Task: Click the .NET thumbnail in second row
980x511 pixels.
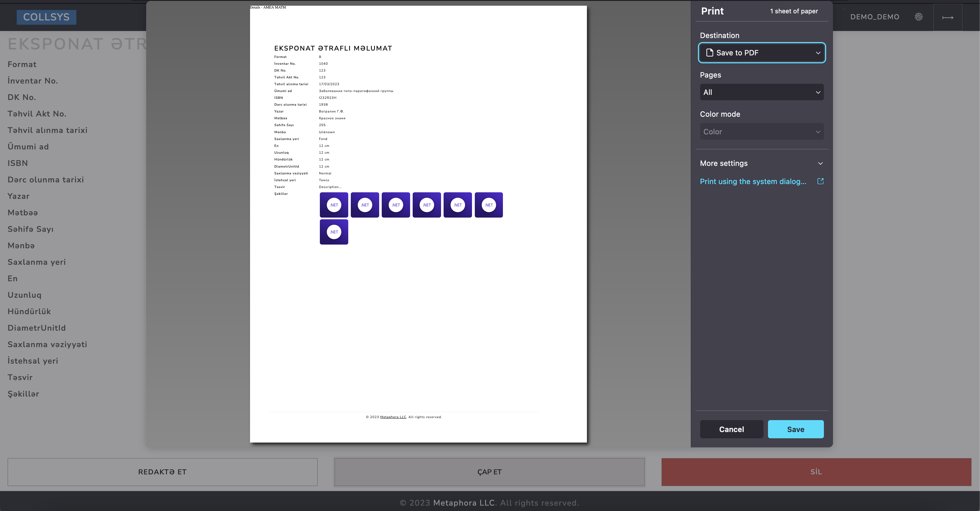Action: (x=334, y=232)
